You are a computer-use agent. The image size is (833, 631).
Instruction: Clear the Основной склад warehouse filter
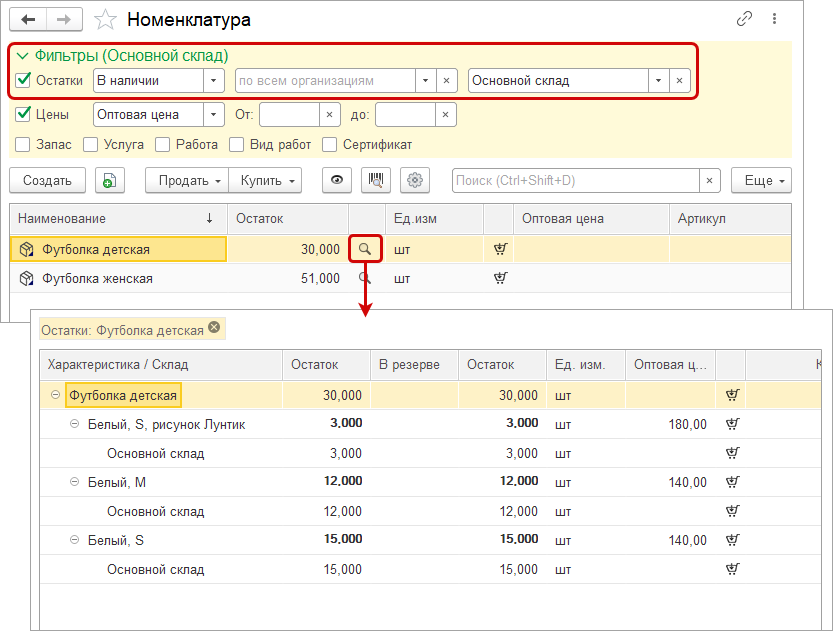[x=679, y=81]
